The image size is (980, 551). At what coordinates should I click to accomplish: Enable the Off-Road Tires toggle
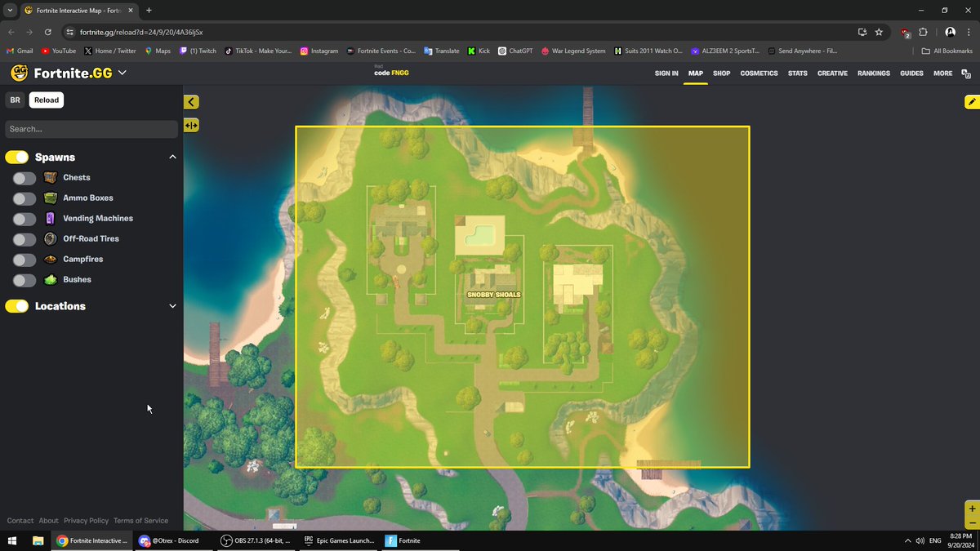pyautogui.click(x=24, y=238)
